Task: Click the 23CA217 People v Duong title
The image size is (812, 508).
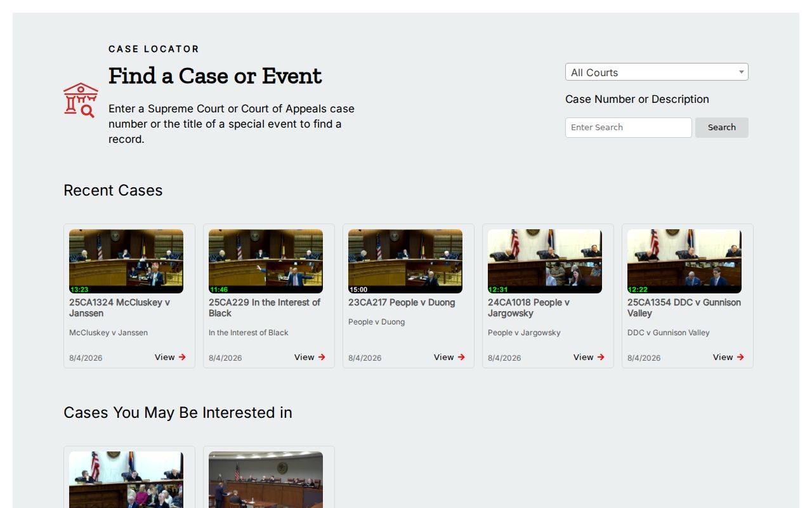Action: coord(402,302)
